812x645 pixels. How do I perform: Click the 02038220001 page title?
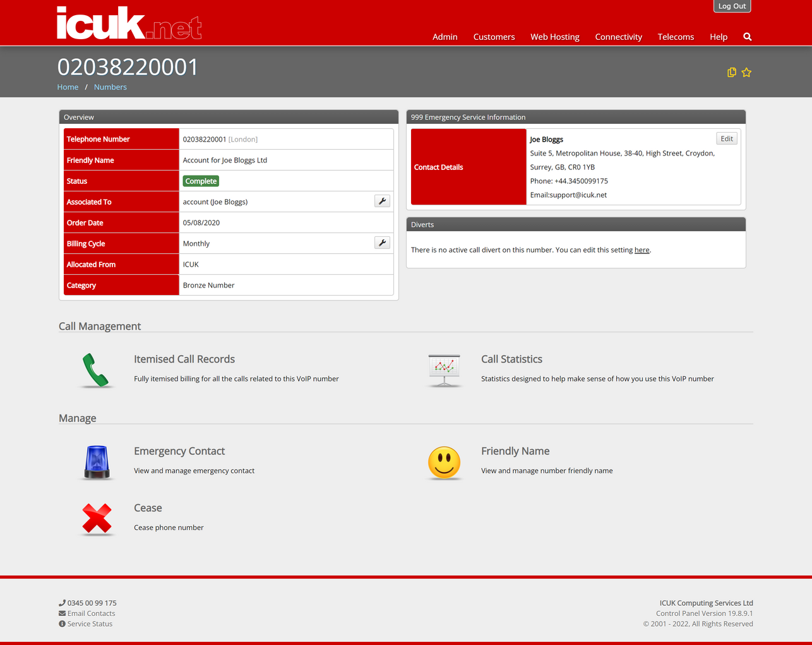(x=128, y=67)
